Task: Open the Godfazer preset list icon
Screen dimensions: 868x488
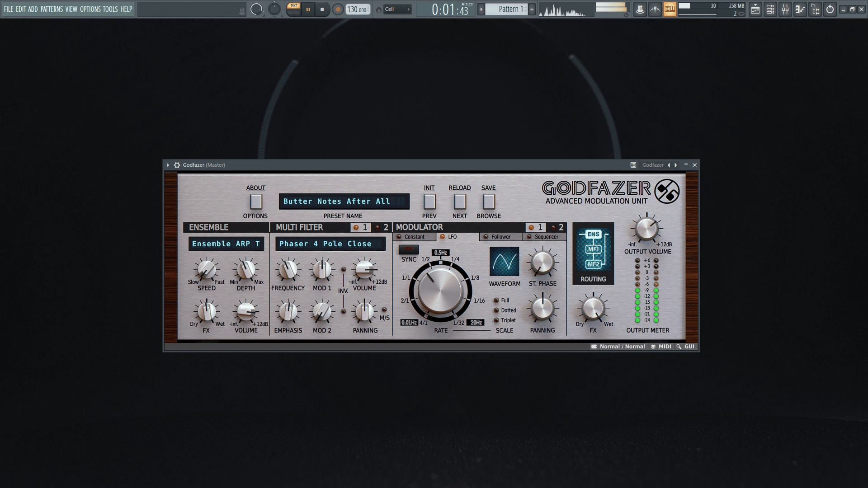Action: [633, 165]
